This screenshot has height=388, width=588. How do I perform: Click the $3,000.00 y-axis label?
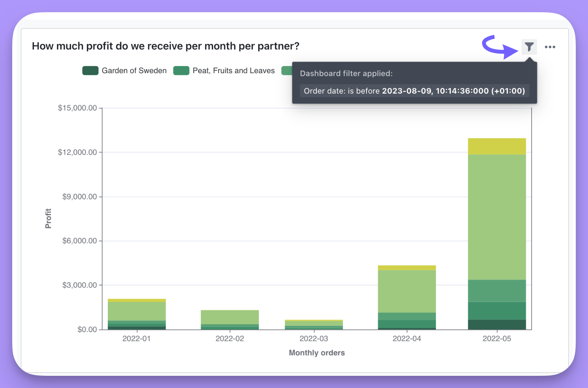coord(80,285)
